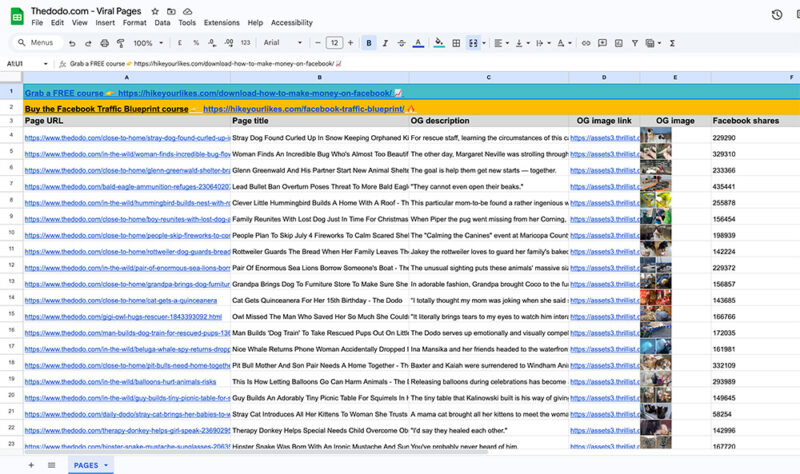Expand the PAGES sheet tab menu

click(x=106, y=465)
